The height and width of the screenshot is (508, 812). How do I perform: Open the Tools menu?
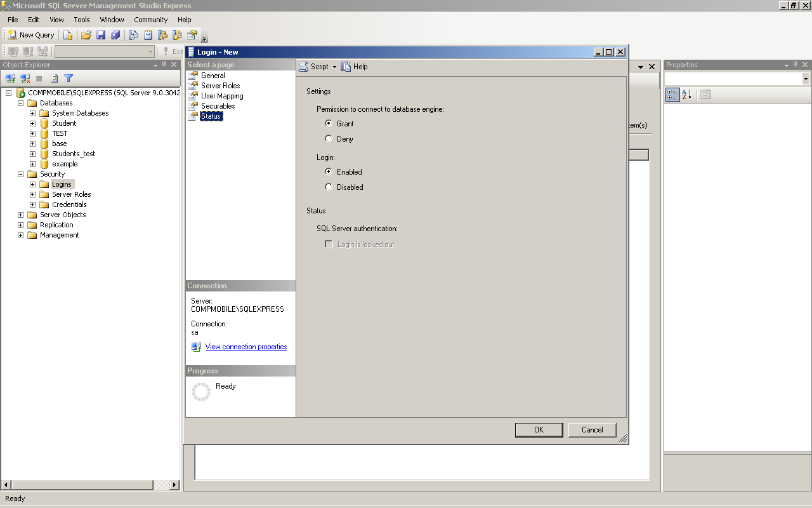point(82,20)
